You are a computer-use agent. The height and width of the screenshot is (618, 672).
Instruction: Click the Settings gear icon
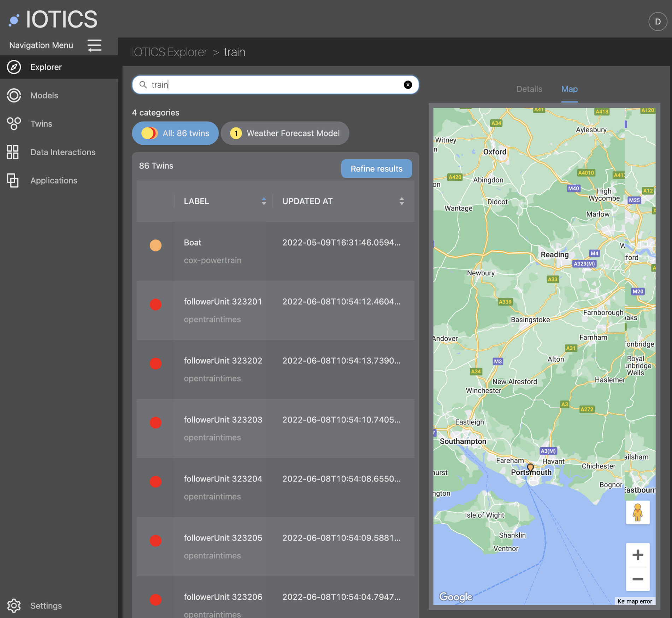click(x=14, y=606)
